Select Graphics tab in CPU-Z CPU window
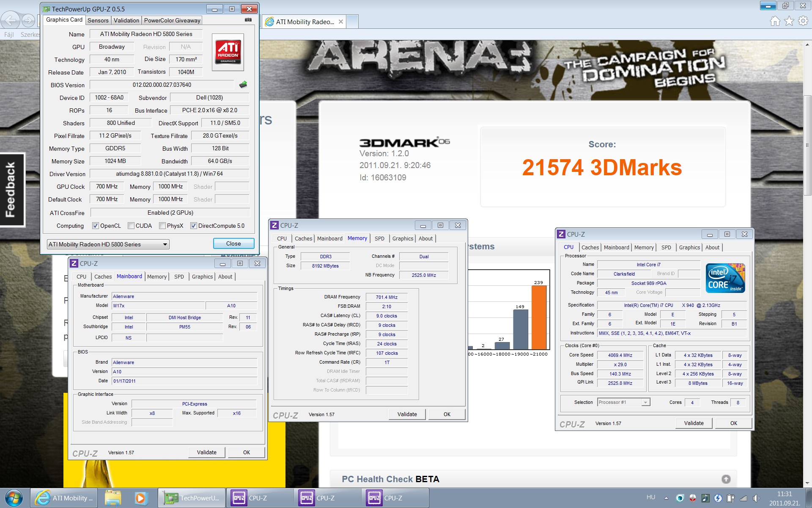 pos(689,248)
